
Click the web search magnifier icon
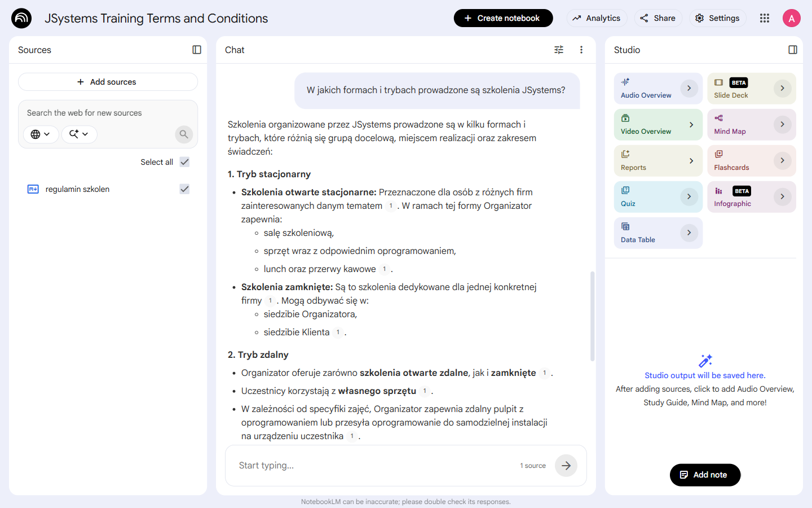[x=184, y=134]
